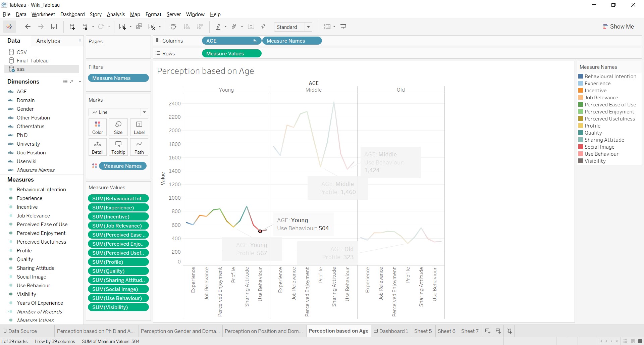Select the Measure Values pill on Rows

point(231,54)
